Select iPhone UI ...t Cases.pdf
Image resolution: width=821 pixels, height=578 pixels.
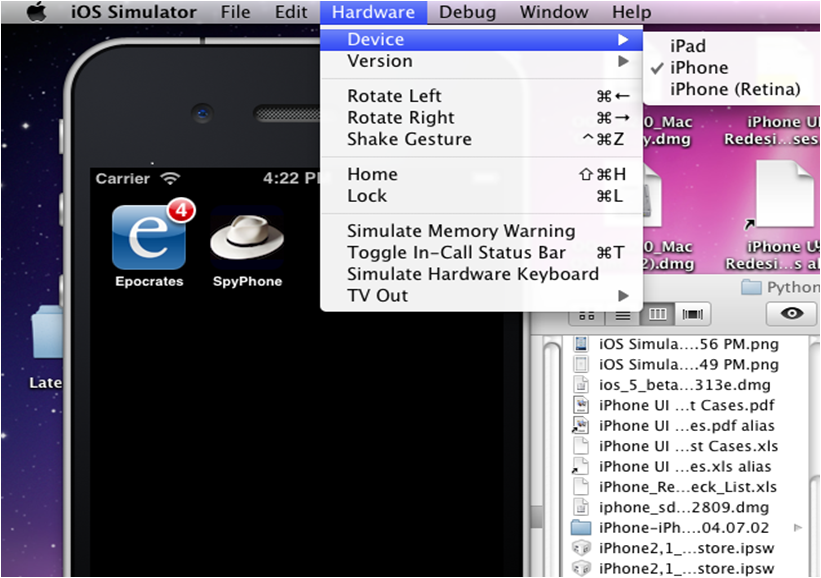point(689,405)
